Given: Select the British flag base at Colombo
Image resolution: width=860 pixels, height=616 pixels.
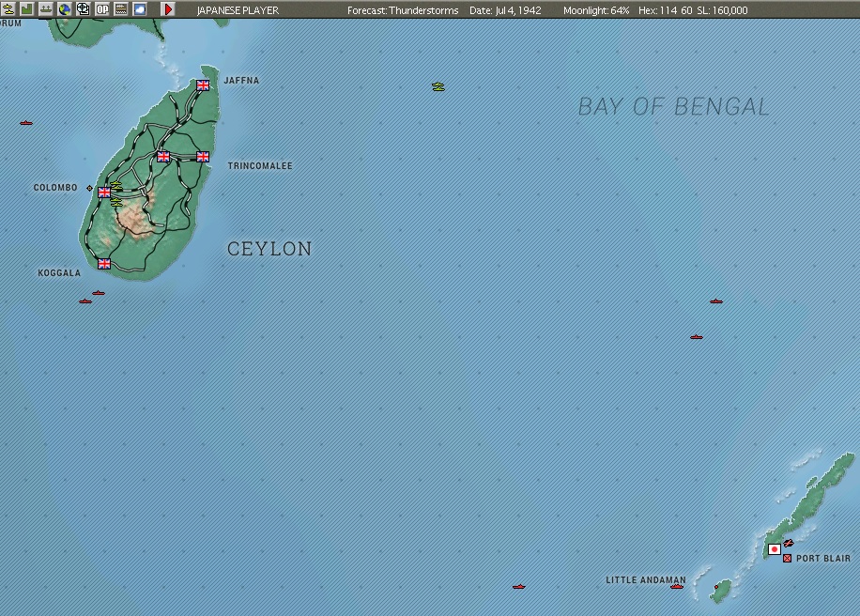Looking at the screenshot, I should [x=104, y=192].
